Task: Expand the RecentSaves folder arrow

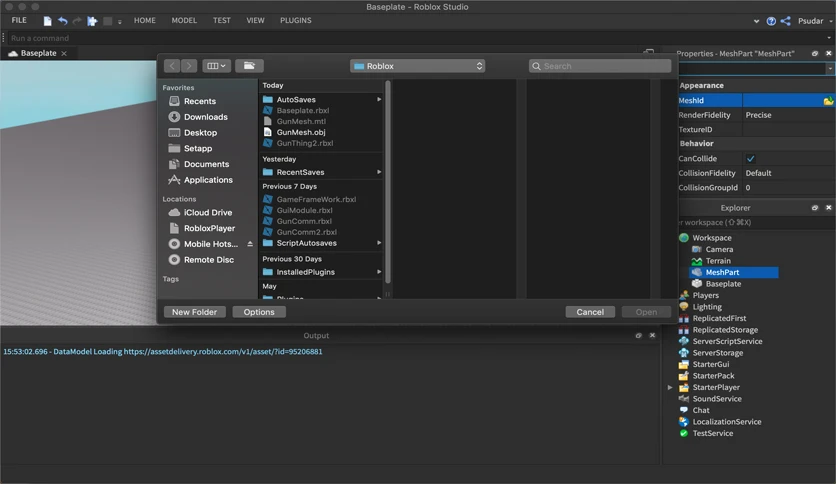Action: coord(379,172)
